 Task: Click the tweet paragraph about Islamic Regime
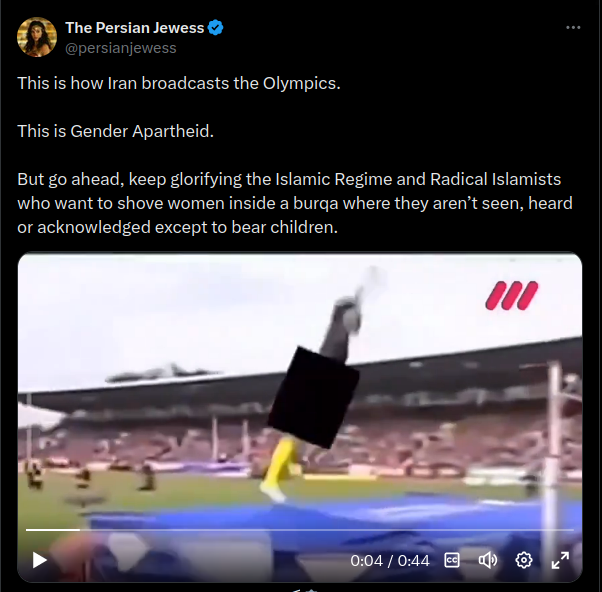[x=295, y=203]
